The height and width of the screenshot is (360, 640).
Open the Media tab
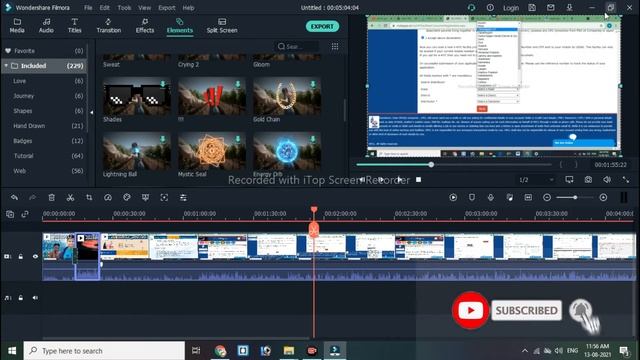pyautogui.click(x=17, y=25)
